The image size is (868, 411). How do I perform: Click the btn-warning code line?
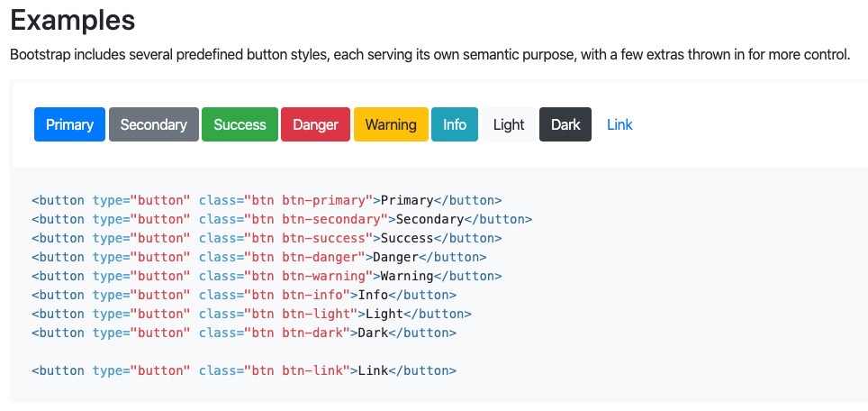tap(267, 276)
